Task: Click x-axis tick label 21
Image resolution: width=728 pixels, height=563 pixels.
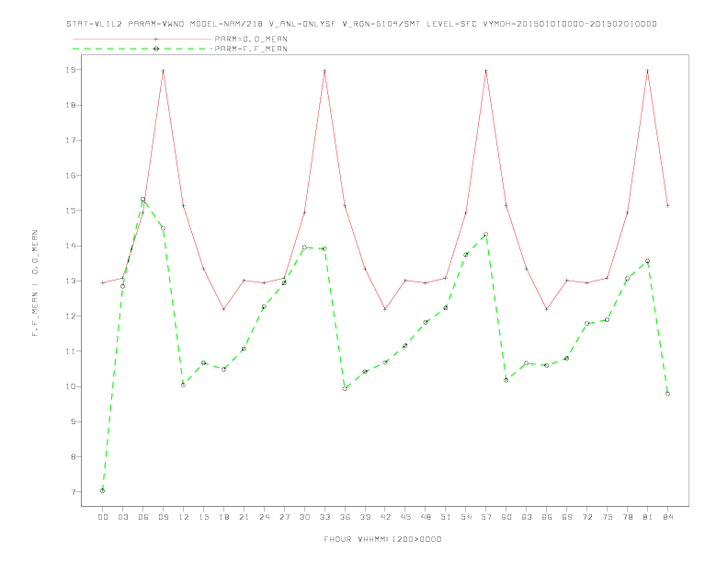Action: (x=244, y=517)
